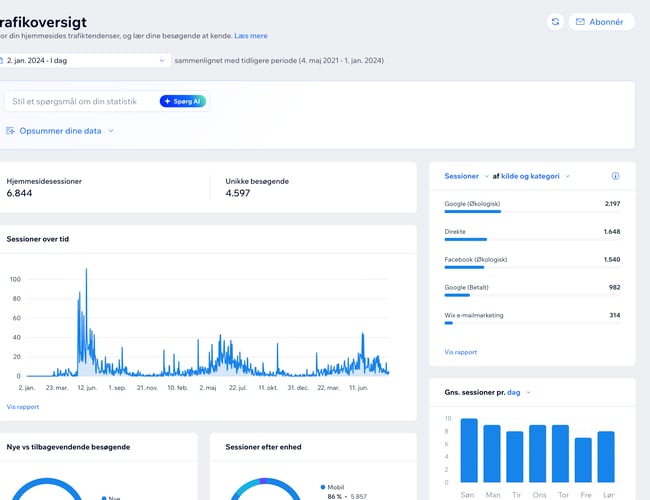Focus the statistics question input field

pos(81,101)
